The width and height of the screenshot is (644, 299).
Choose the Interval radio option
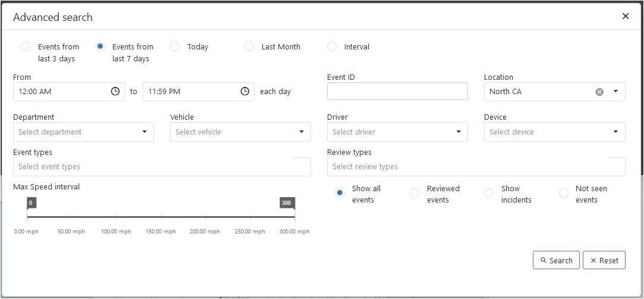(331, 46)
